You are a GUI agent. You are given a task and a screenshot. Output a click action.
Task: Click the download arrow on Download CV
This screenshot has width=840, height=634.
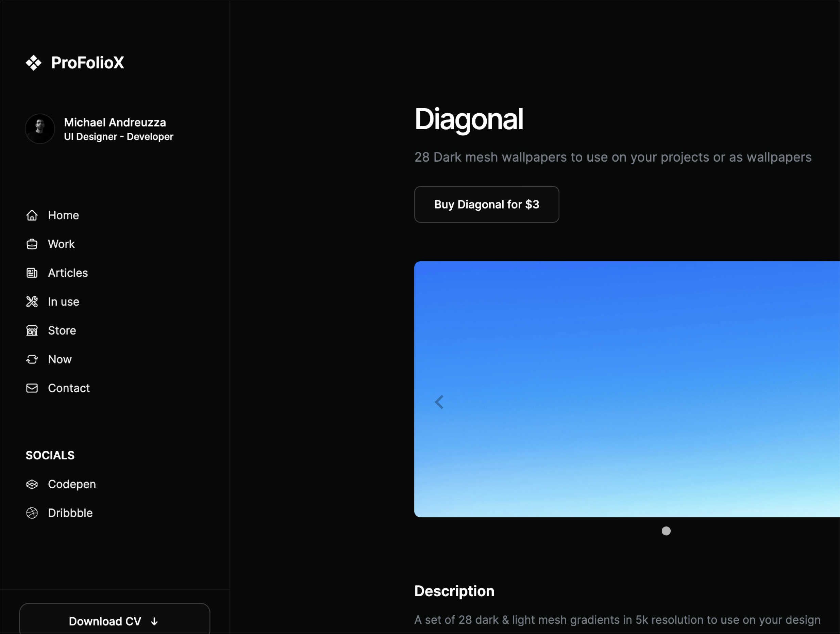pos(154,622)
